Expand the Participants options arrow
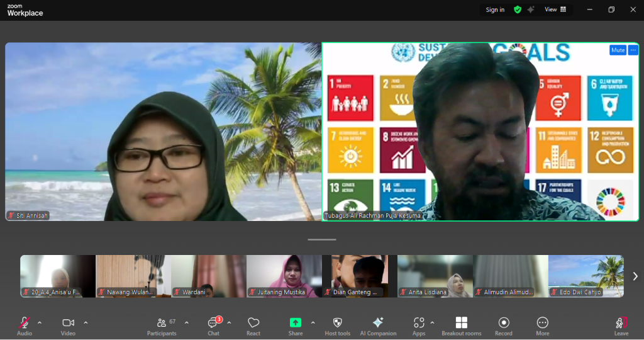Image resolution: width=644 pixels, height=340 pixels. (x=187, y=323)
